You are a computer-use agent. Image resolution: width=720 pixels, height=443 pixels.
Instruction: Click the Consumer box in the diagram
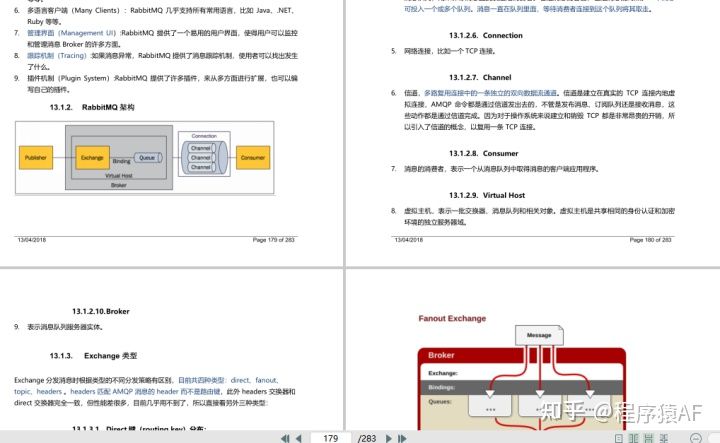tap(253, 157)
